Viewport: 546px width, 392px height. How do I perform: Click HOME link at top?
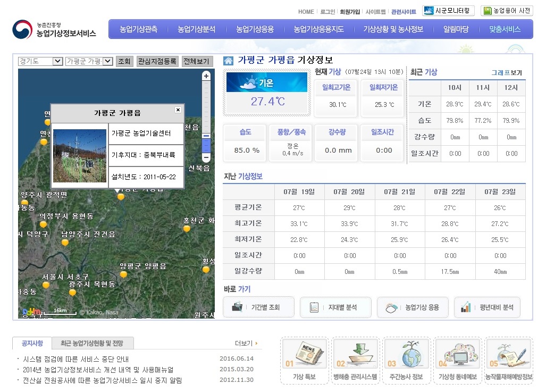[x=306, y=12]
